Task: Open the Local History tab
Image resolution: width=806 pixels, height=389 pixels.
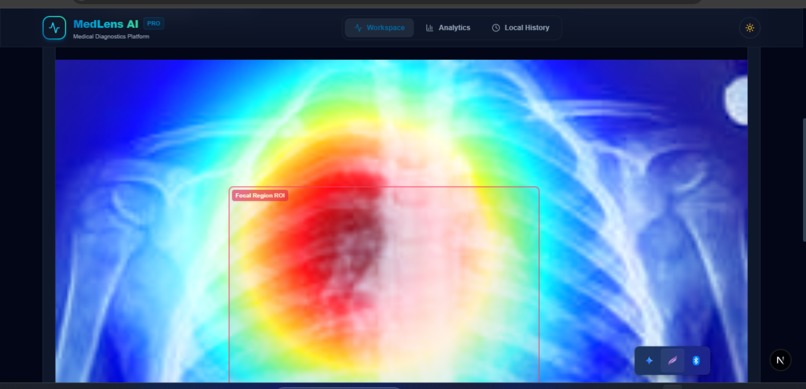Action: coord(520,28)
